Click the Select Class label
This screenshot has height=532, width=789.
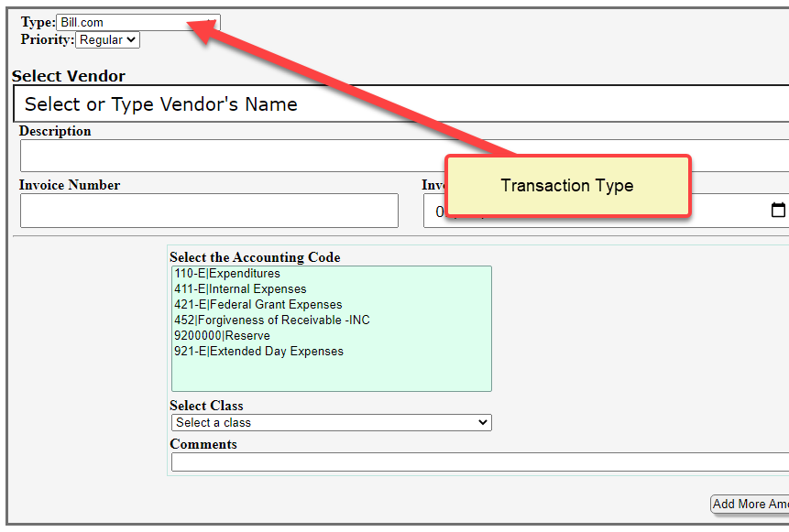point(206,406)
